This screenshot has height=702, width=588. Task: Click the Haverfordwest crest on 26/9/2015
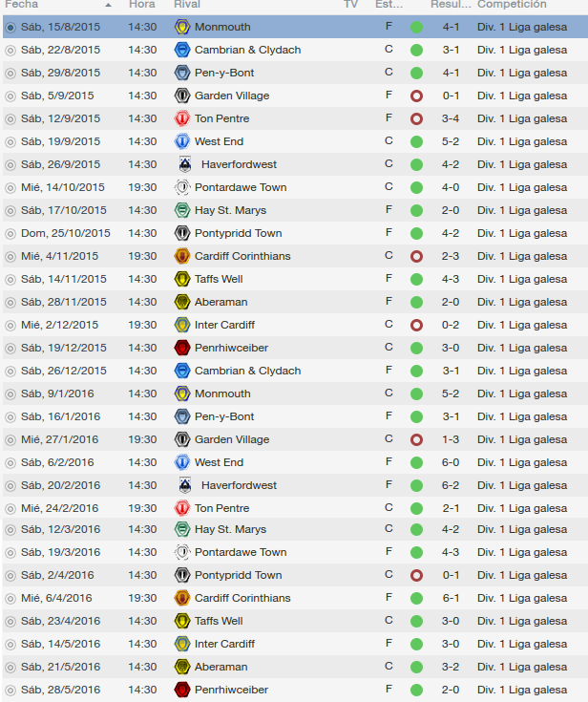click(x=185, y=164)
